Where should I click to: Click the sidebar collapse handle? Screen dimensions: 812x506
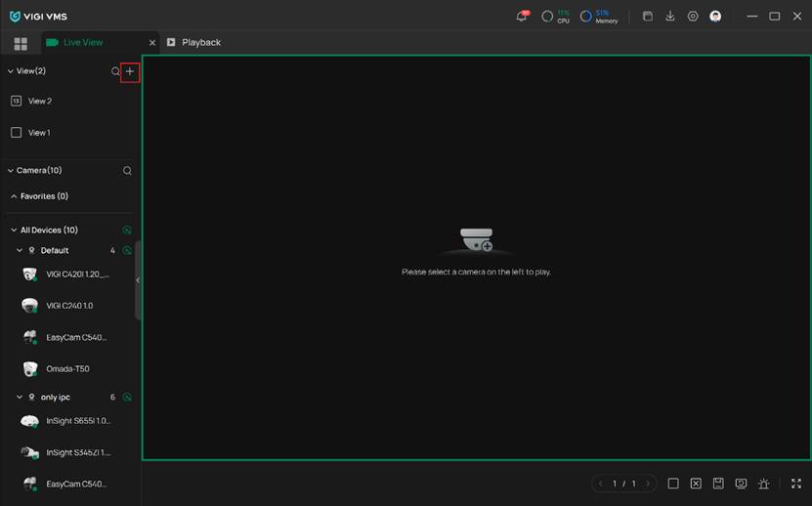coord(138,280)
